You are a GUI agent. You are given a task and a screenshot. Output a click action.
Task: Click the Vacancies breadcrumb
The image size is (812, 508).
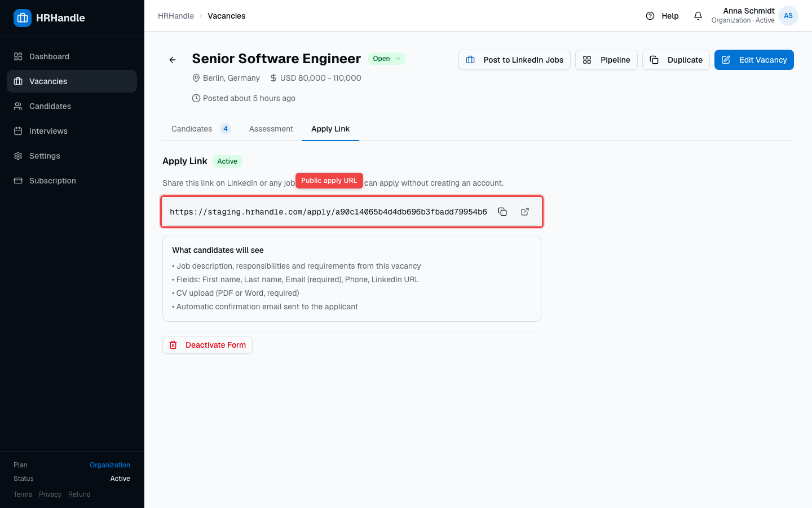[x=227, y=16]
